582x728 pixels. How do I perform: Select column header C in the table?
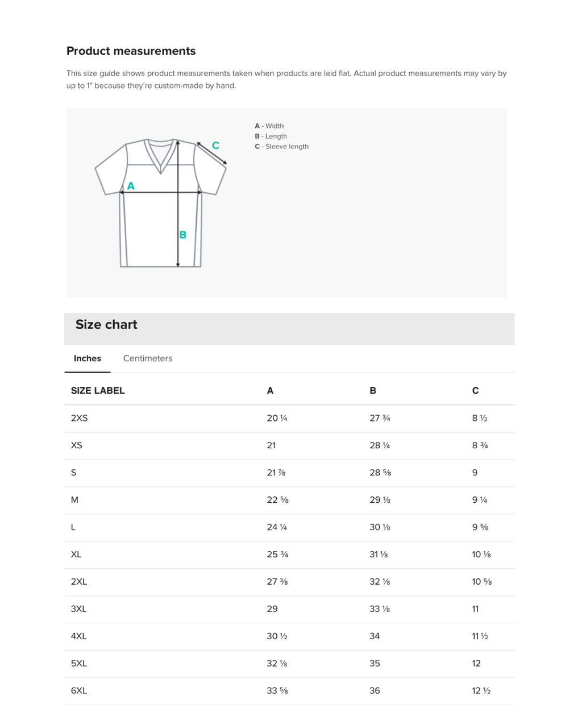[475, 391]
